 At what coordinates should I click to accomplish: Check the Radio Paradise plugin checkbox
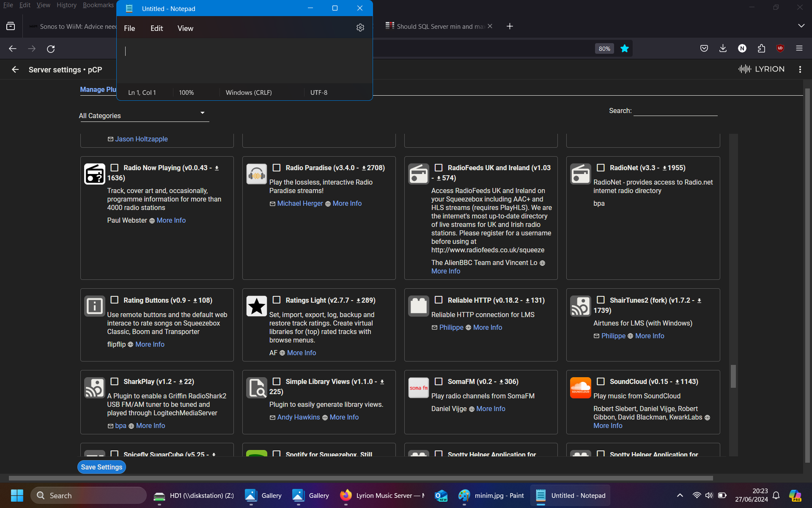coord(277,168)
